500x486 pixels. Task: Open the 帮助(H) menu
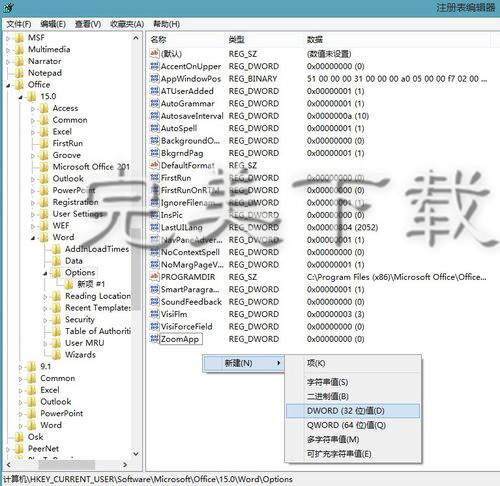166,24
